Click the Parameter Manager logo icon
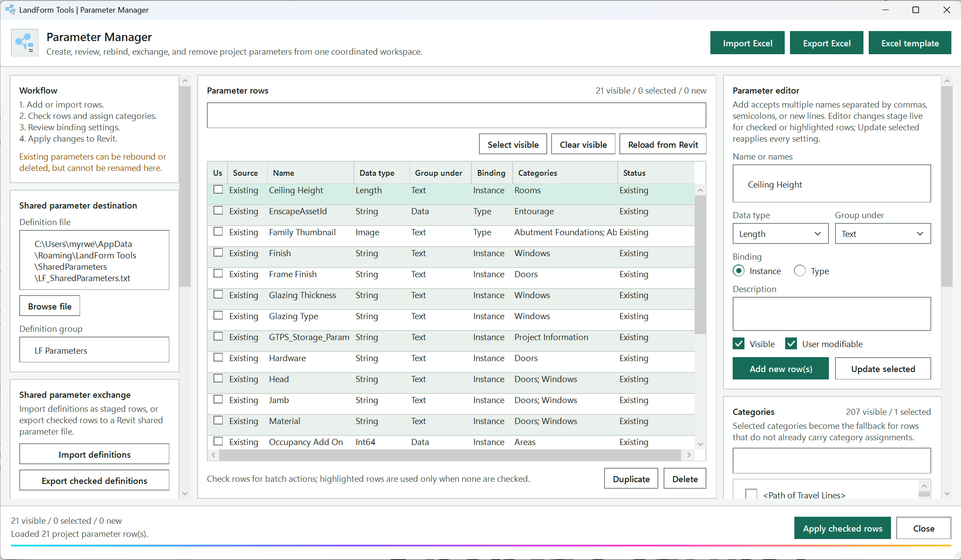Viewport: 961px width, 560px height. click(x=24, y=42)
